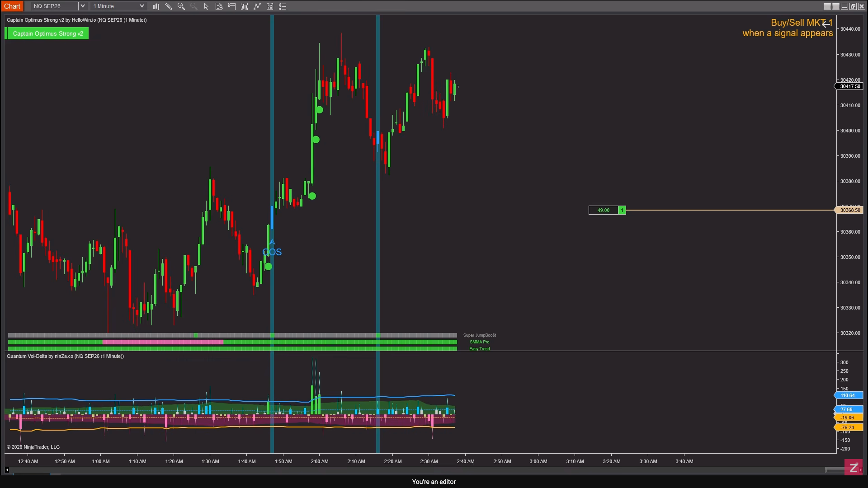
Task: Click the © 2026 NinjaTrader, LLC text
Action: [33, 447]
